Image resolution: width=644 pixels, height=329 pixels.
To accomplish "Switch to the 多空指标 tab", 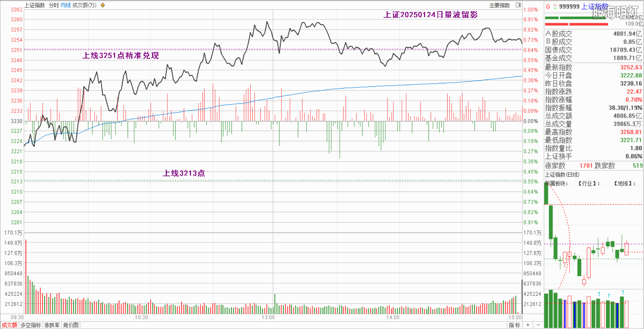I will coord(31,325).
